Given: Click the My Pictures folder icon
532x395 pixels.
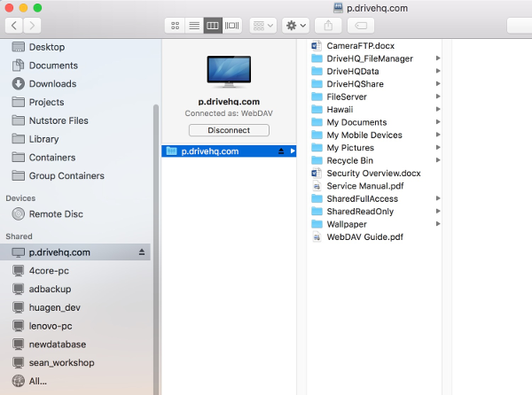Looking at the screenshot, I should click(x=317, y=148).
